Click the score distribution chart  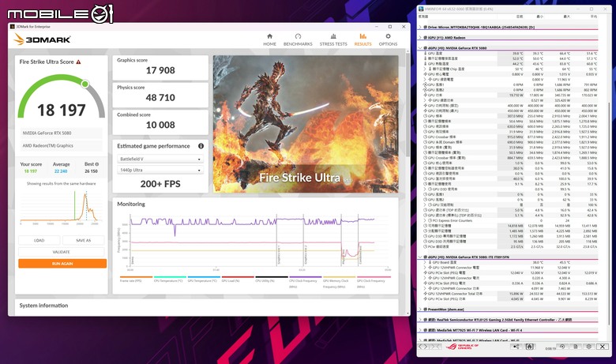[60, 206]
